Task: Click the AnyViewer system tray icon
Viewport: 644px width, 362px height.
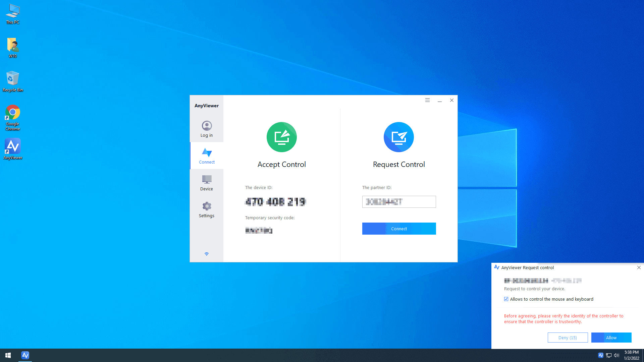Action: coord(601,355)
